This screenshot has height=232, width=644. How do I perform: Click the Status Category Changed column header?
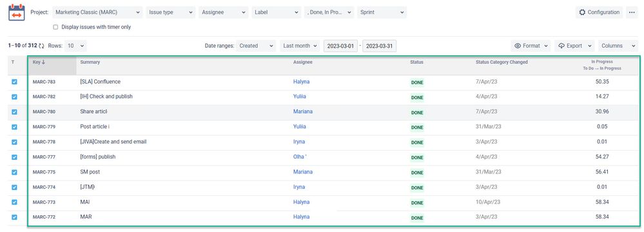pos(502,63)
